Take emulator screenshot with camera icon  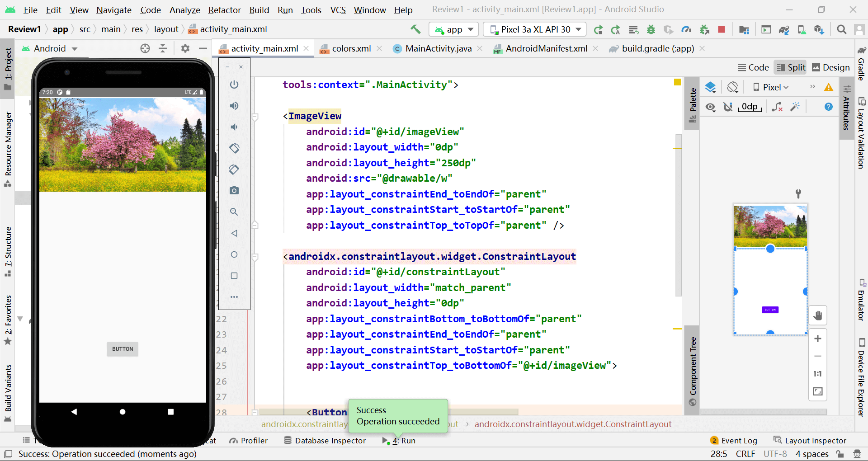(x=234, y=191)
